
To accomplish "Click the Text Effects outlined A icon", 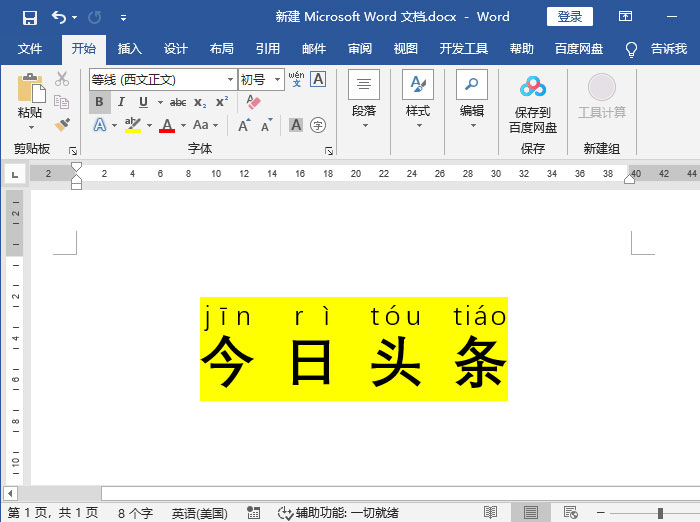I will coord(100,125).
